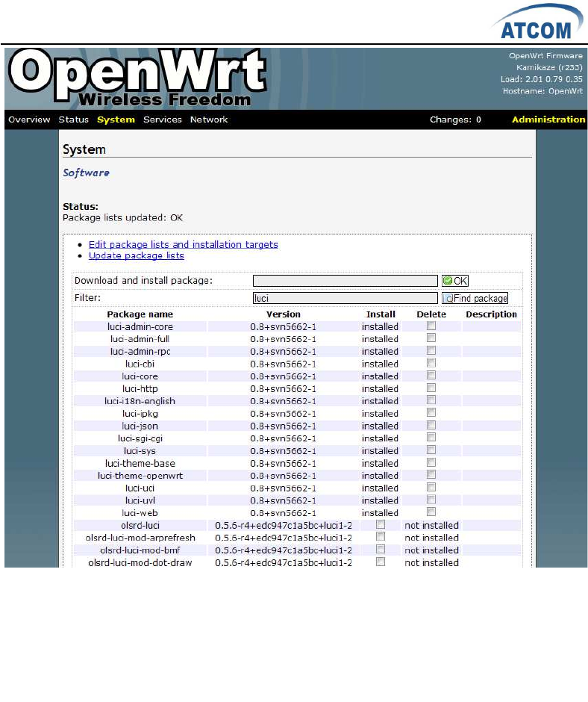This screenshot has height=702, width=588.
Task: Click the luci-i18n-english package name
Action: point(140,401)
